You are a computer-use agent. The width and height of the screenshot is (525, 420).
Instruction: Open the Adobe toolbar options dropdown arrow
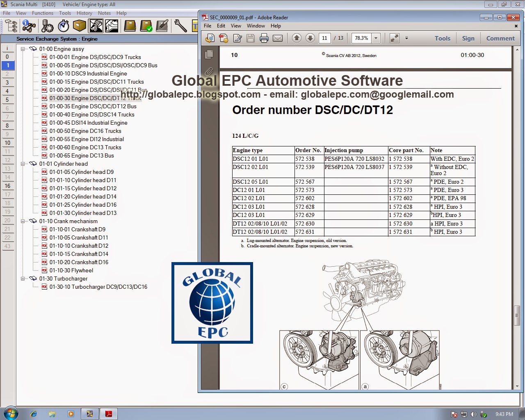click(x=406, y=38)
